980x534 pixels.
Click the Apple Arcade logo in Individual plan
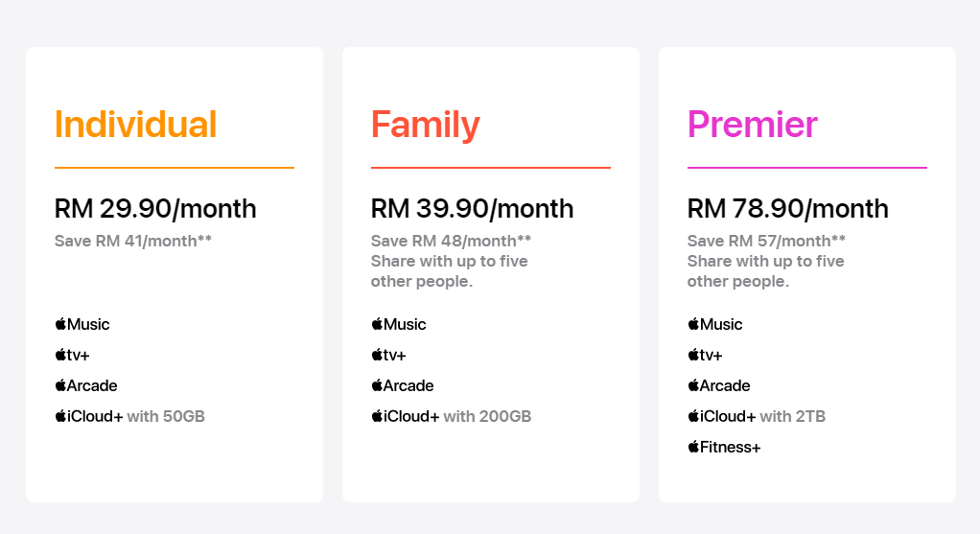click(x=85, y=385)
